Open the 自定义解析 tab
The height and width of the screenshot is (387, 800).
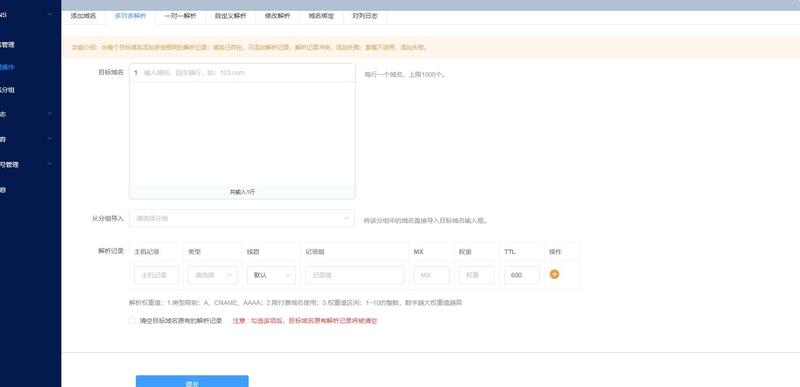pos(230,16)
